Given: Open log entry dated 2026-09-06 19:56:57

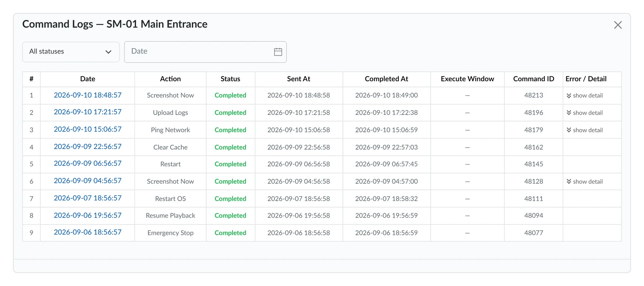Looking at the screenshot, I should coord(88,216).
